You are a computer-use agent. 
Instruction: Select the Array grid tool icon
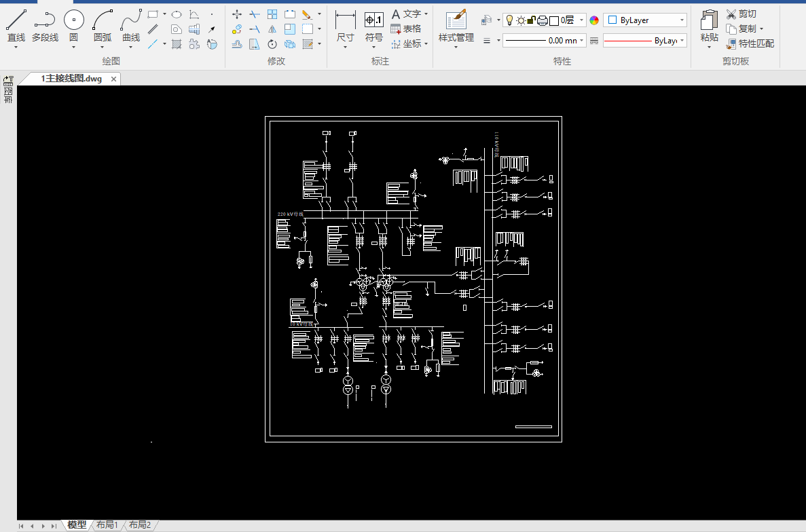pos(272,14)
